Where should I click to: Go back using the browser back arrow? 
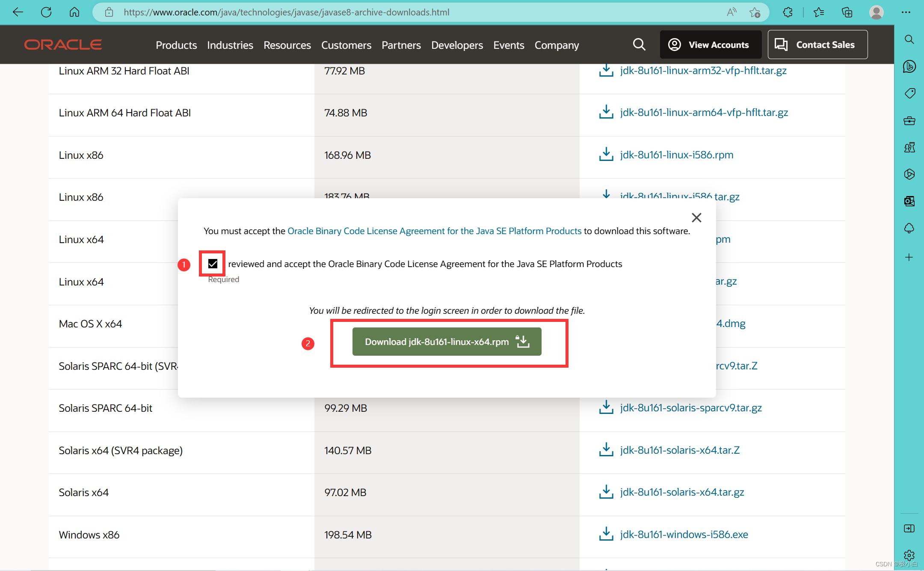tap(18, 12)
